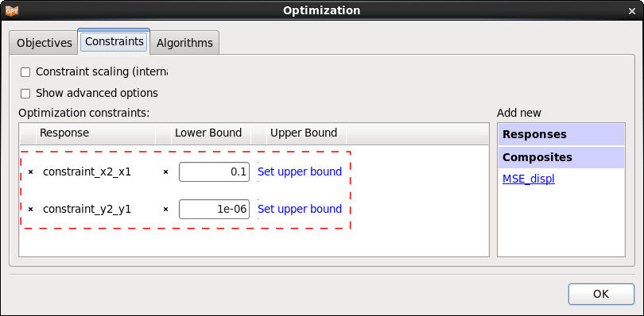The width and height of the screenshot is (644, 316).
Task: Check Show advanced options
Action: point(25,94)
